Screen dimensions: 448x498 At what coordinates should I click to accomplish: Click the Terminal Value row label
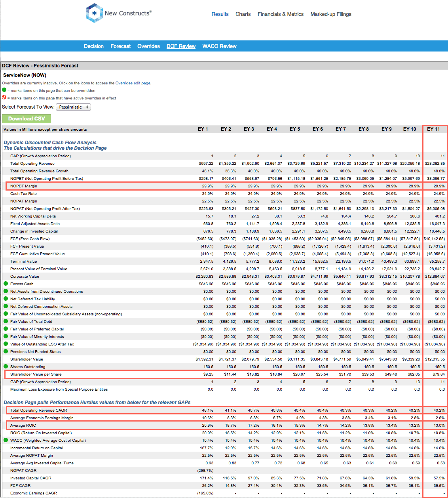coord(23,261)
